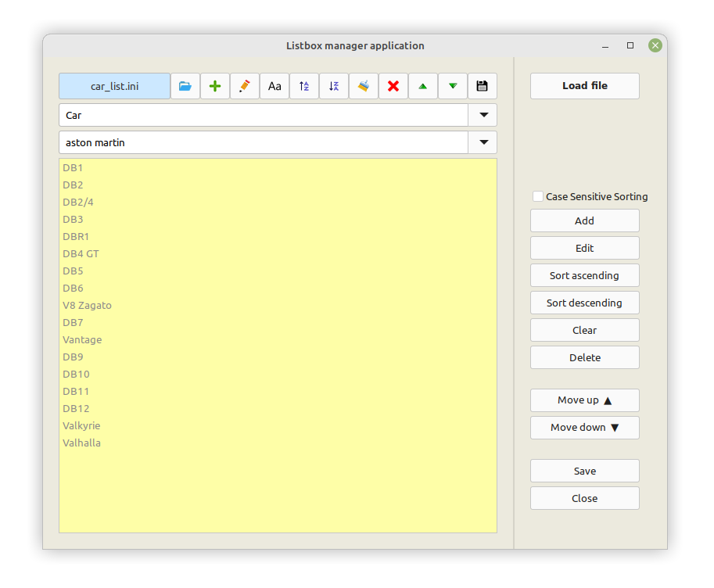Click the aston martin combo box field

(x=263, y=142)
